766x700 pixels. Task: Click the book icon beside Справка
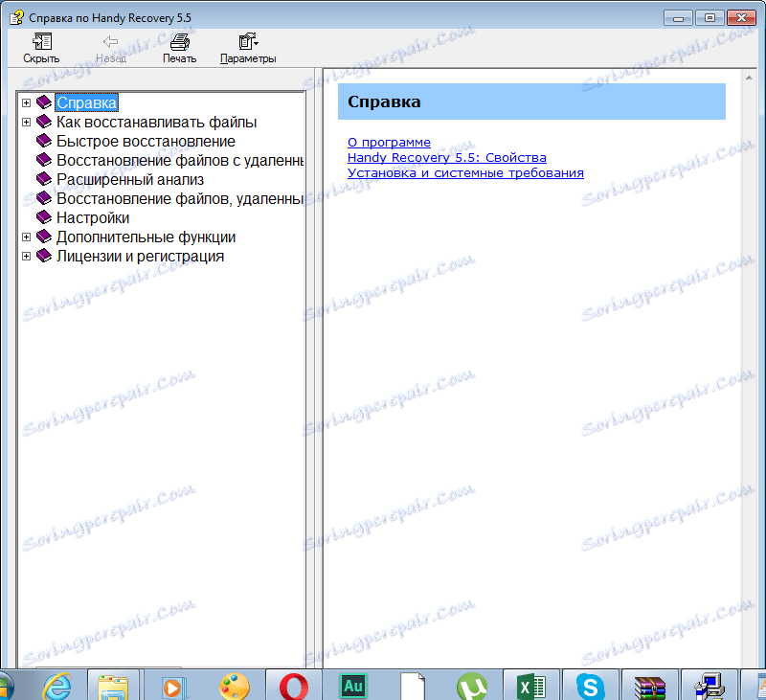pyautogui.click(x=44, y=102)
